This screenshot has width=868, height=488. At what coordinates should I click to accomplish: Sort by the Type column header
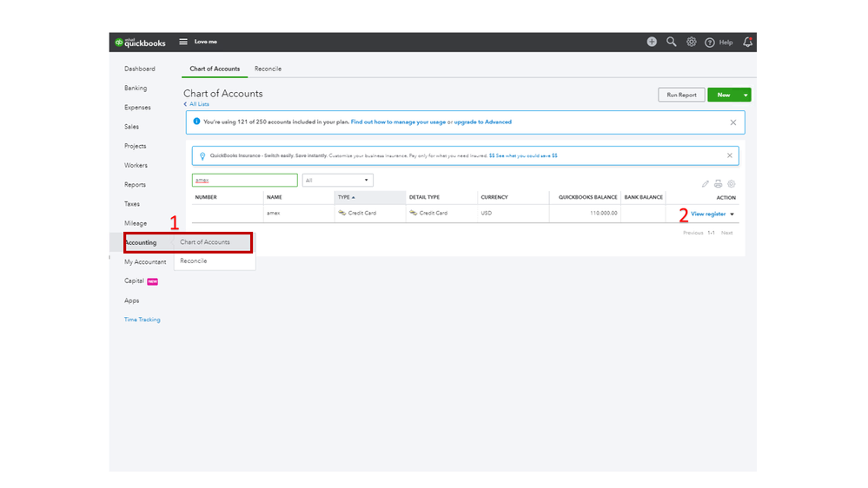[344, 197]
